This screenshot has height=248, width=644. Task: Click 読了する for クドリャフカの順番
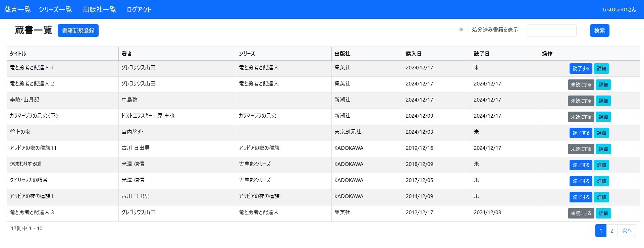pos(581,181)
